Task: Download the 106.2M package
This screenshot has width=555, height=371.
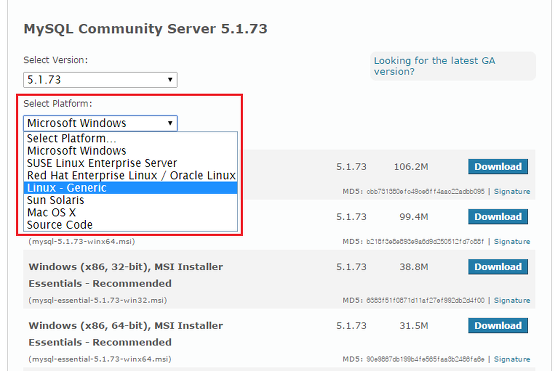Action: tap(498, 167)
